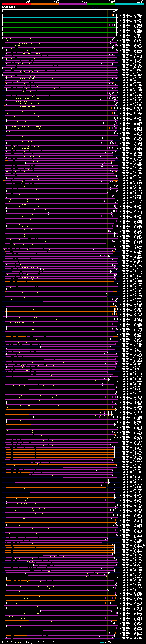The height and width of the screenshot is (644, 146).
Task: Click the UniRef100_Q7T5D9 label
Action: pyautogui.click(x=131, y=120)
